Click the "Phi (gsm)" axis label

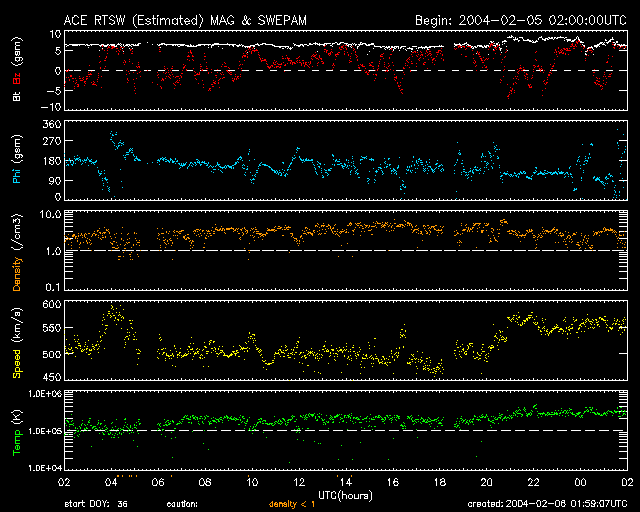pos(17,159)
